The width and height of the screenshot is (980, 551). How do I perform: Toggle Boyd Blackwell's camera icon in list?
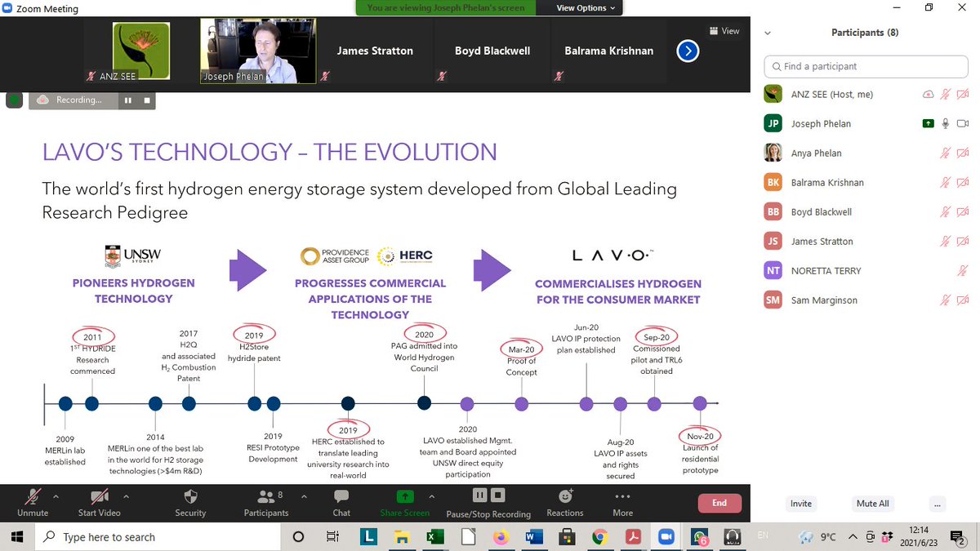[963, 211]
